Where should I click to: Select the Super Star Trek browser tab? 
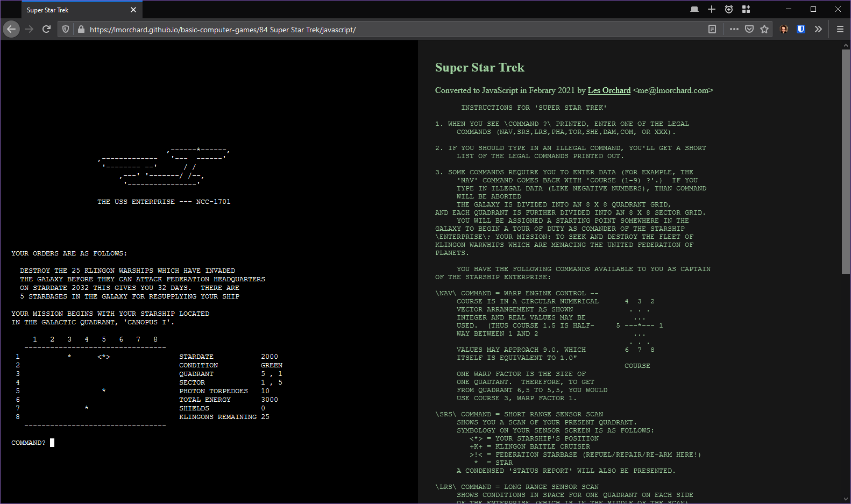(x=82, y=10)
